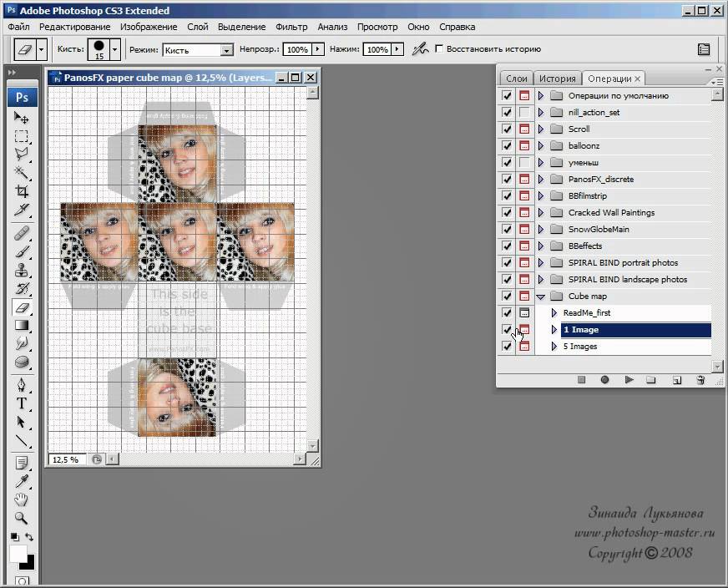Image resolution: width=728 pixels, height=588 pixels.
Task: Choose the Horizontal Type tool
Action: tap(22, 403)
